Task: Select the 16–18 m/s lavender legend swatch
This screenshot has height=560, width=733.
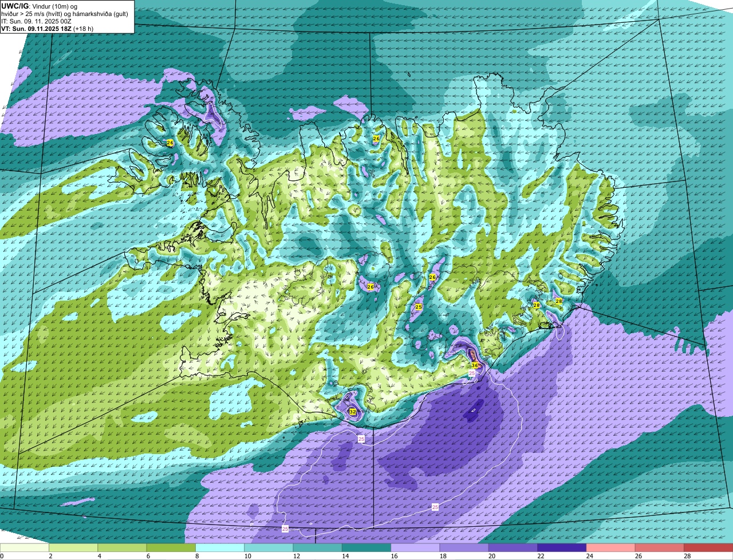Action: (x=415, y=547)
